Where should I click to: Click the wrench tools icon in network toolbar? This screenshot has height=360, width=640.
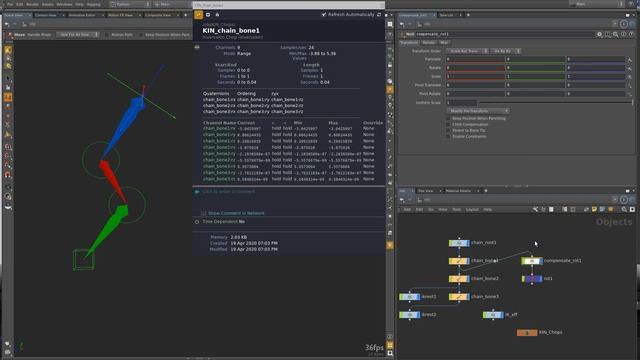535,209
